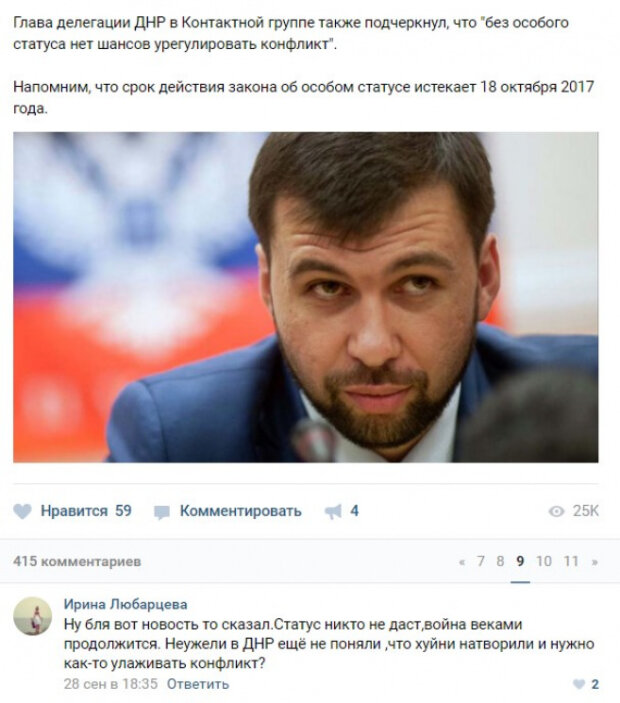Select comments page 9
Viewport: 620px width, 703px height.
coord(520,561)
